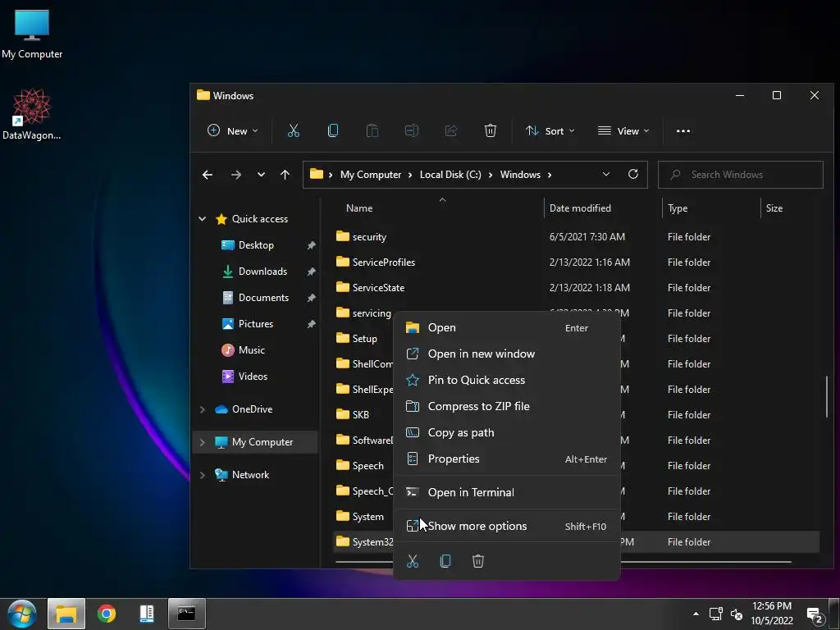Sort by Type column header
This screenshot has width=840, height=630.
[x=677, y=208]
